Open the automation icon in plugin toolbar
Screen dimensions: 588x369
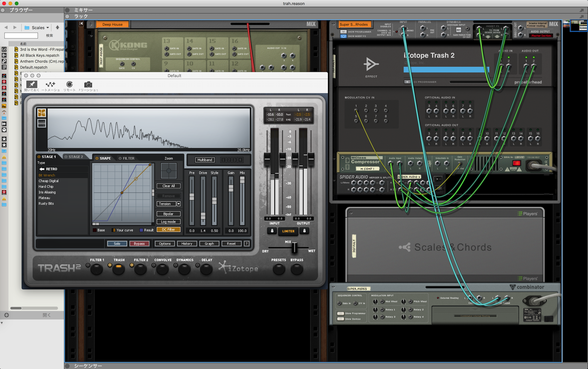click(50, 84)
